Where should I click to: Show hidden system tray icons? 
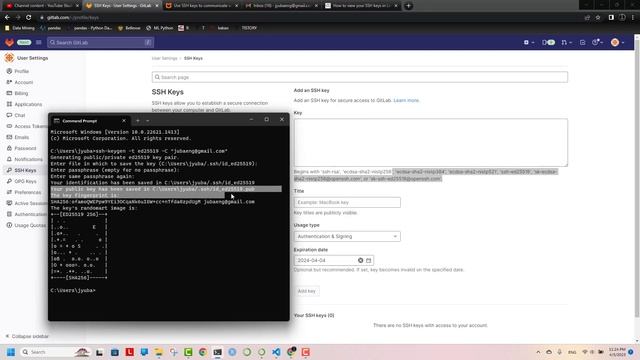pos(538,352)
